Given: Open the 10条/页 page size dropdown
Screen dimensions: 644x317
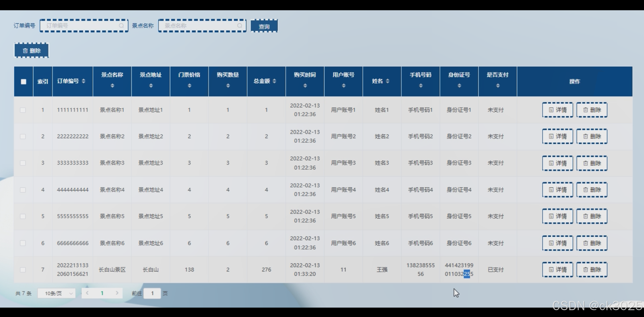Looking at the screenshot, I should point(56,293).
